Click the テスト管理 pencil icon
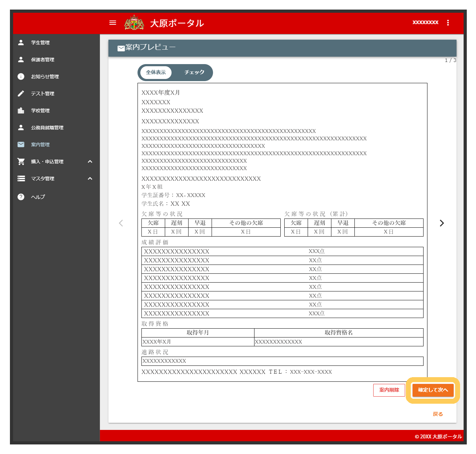The width and height of the screenshot is (476, 454). tap(21, 93)
